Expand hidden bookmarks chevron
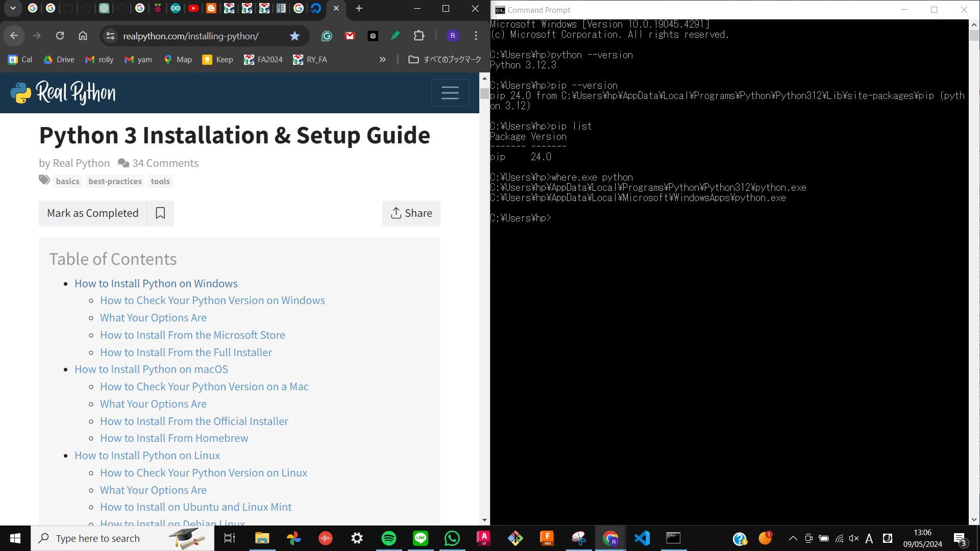Viewport: 980px width, 551px height. point(382,60)
